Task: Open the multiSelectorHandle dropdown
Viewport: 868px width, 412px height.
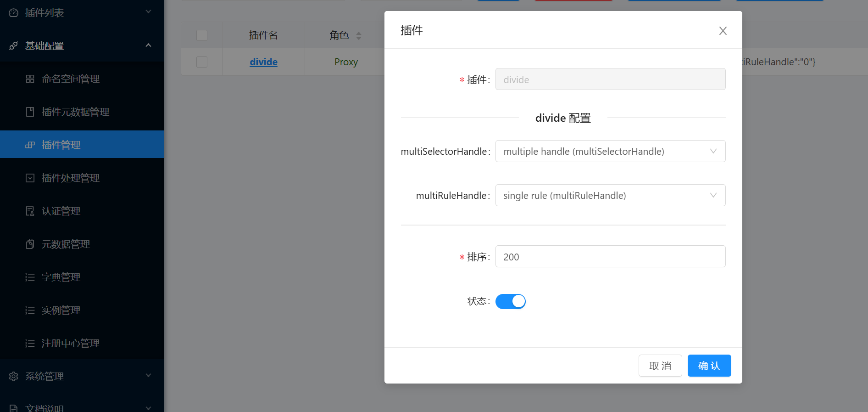Action: pyautogui.click(x=610, y=151)
